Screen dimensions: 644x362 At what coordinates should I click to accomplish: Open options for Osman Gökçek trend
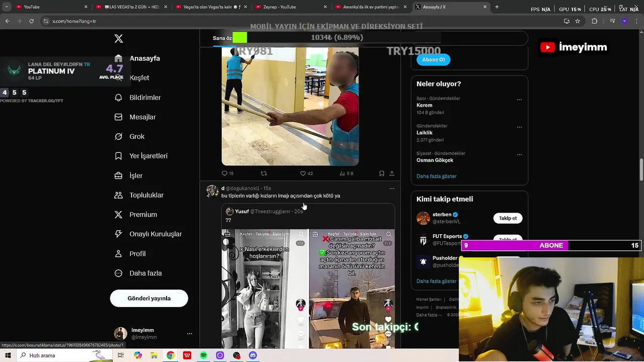point(519,154)
